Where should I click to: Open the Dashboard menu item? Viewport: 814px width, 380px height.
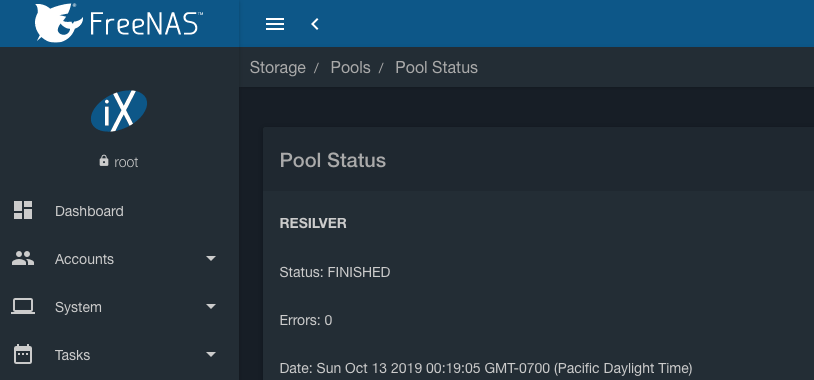coord(89,211)
